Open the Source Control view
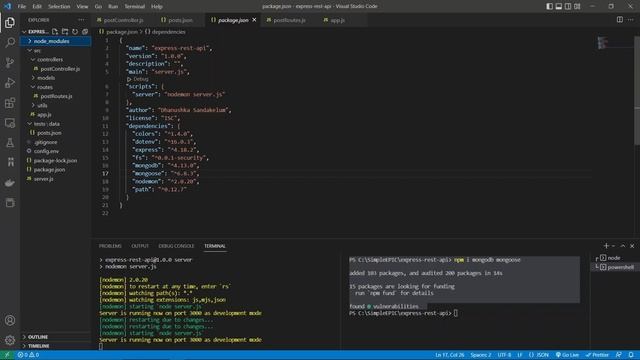The width and height of the screenshot is (640, 360). coord(10,62)
